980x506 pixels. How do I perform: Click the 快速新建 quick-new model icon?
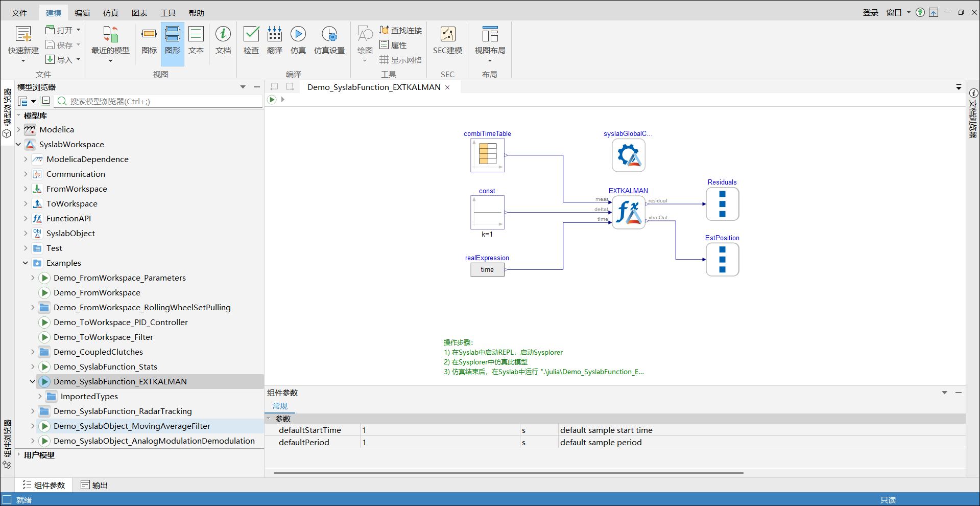coord(23,34)
